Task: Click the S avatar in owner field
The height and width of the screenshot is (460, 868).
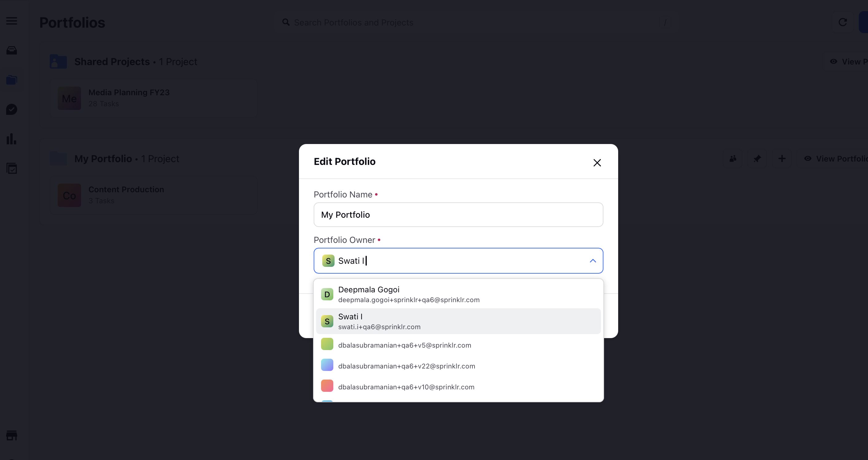Action: pos(328,261)
